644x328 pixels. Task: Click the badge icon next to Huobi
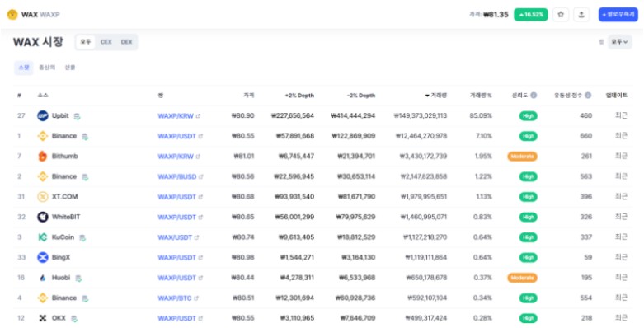(x=78, y=279)
